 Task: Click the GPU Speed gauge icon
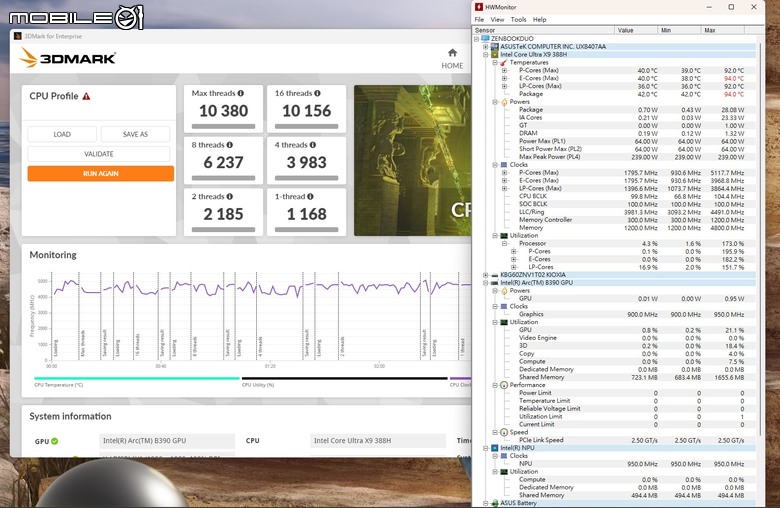[x=503, y=432]
